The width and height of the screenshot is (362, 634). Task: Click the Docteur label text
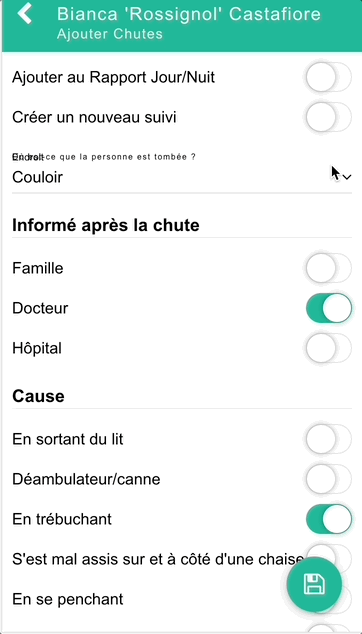40,308
